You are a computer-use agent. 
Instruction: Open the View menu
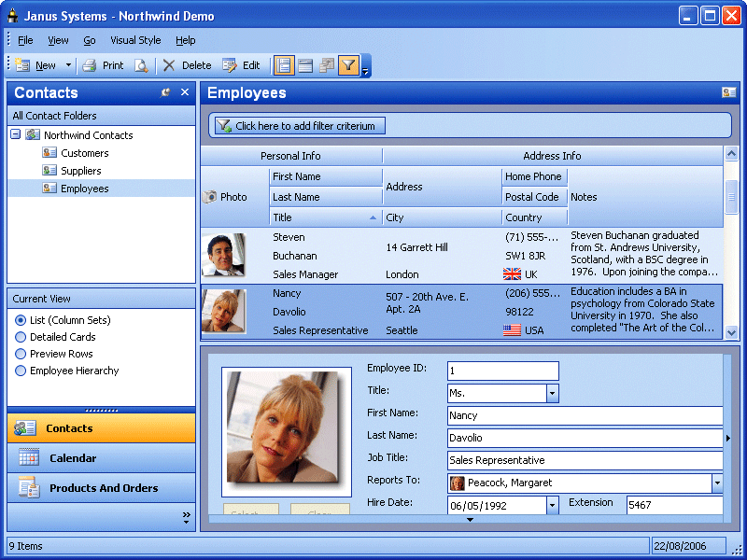[58, 40]
